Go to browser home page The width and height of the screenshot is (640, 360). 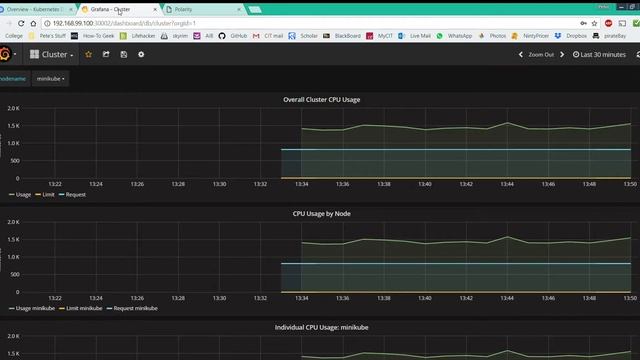point(33,23)
